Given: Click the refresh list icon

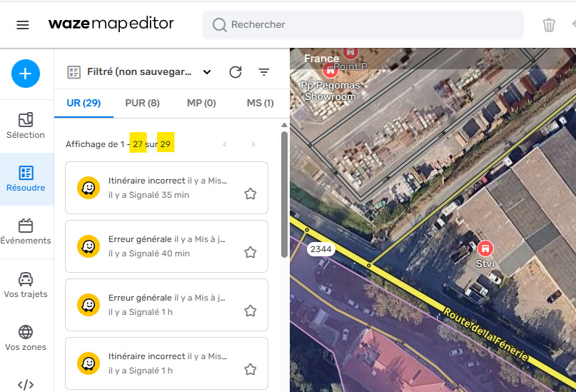Looking at the screenshot, I should (235, 72).
